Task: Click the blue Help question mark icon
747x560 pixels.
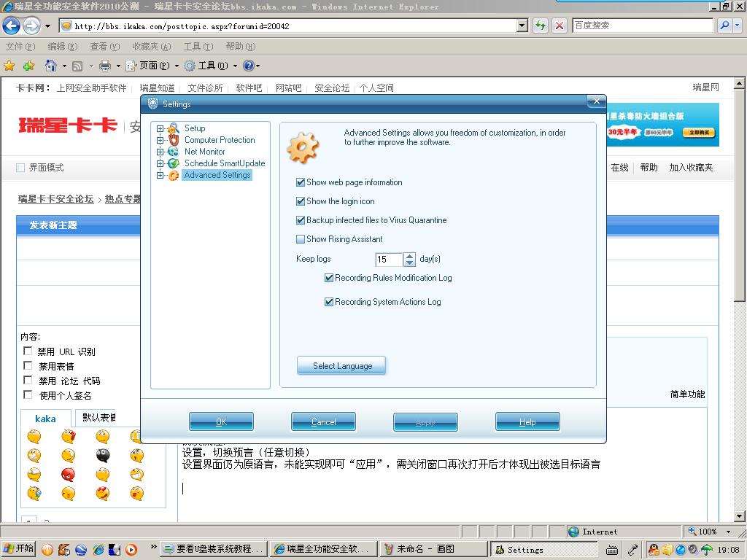Action: 248,66
